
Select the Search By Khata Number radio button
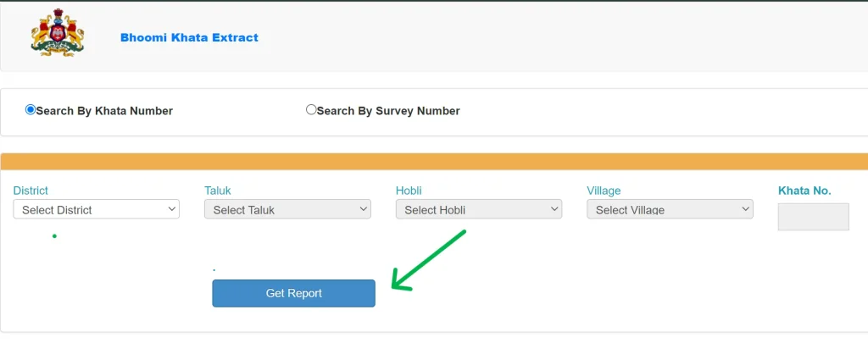click(31, 110)
